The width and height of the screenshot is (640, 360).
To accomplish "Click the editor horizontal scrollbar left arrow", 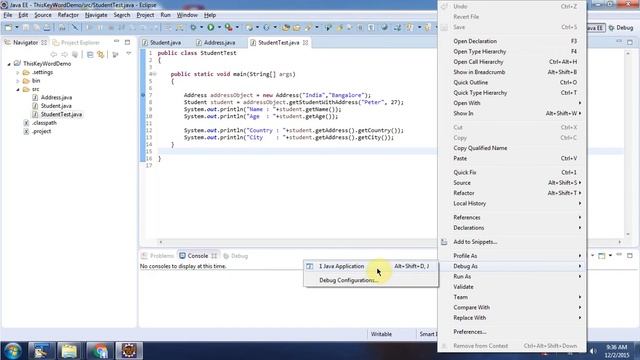I will [x=160, y=242].
